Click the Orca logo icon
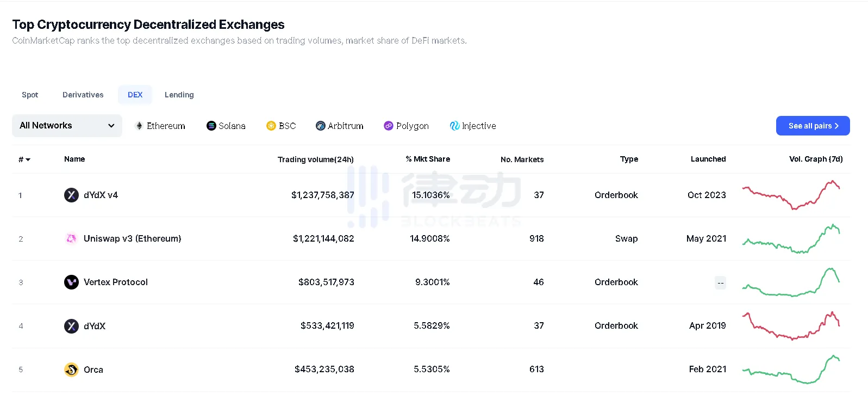The image size is (868, 394). click(71, 370)
